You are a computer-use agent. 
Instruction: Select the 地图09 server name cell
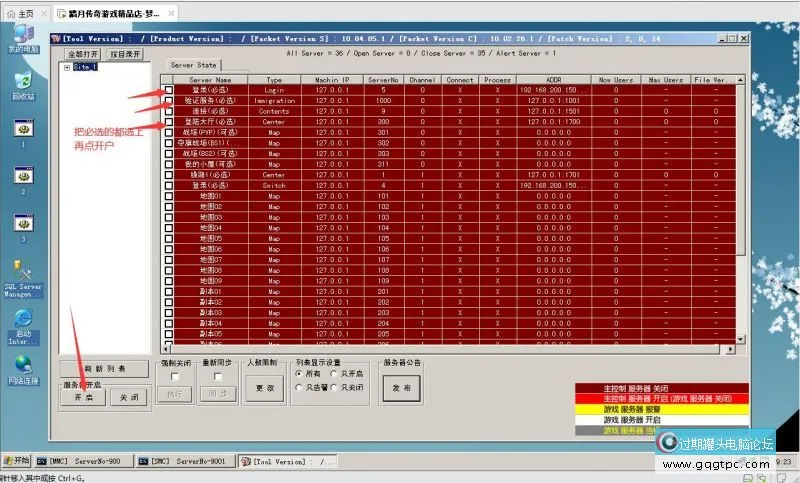210,281
